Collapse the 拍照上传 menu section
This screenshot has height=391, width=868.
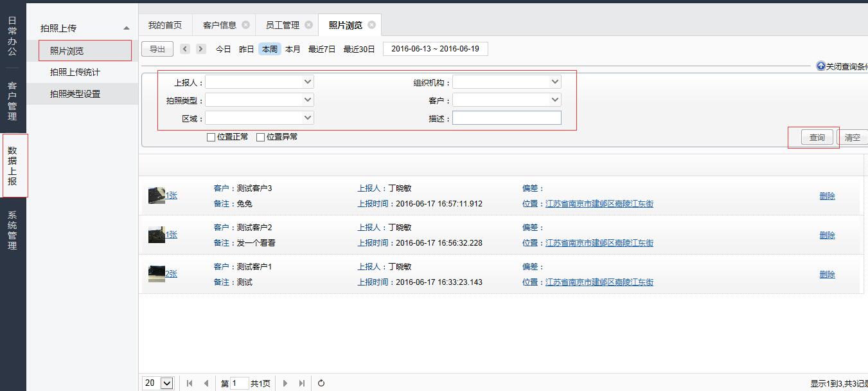click(x=127, y=28)
